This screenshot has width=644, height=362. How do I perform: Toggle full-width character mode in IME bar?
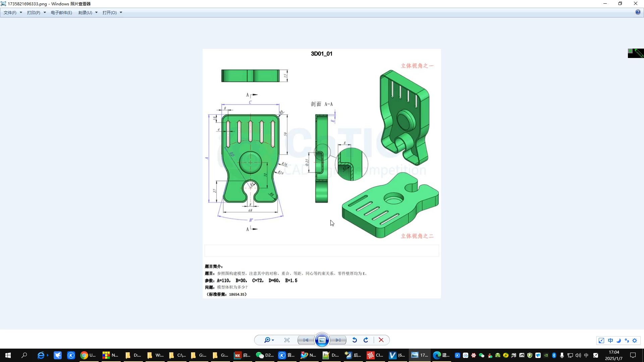tap(619, 340)
